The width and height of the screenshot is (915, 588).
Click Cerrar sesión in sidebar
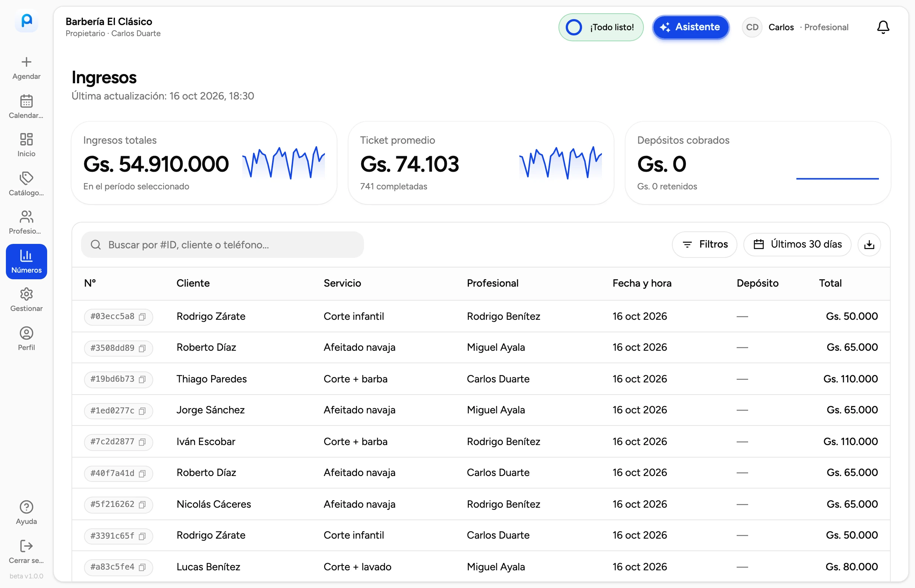[27, 552]
